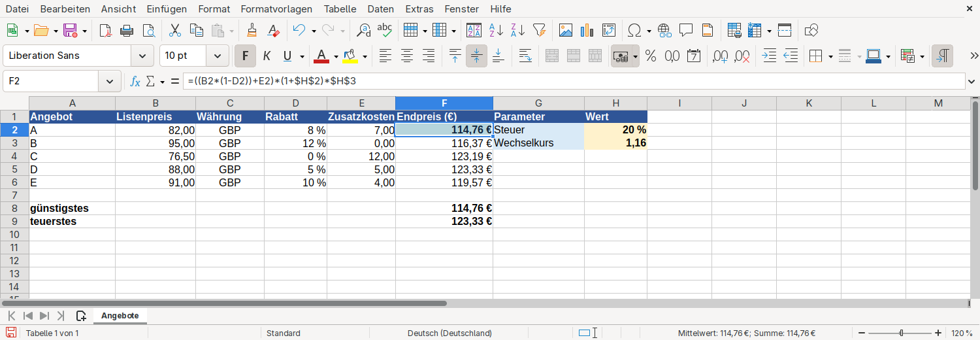Screen dimensions: 980x340
Task: Click the Merge and center cells icon
Action: tap(551, 56)
